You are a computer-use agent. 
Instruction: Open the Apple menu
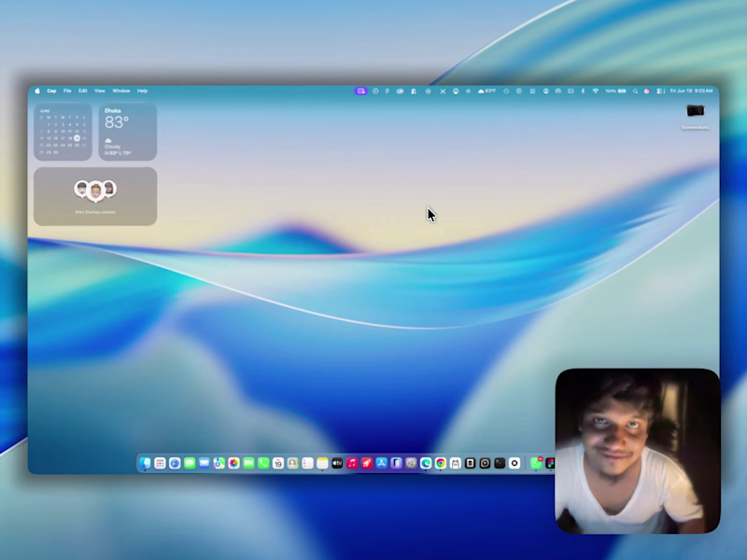pos(37,91)
